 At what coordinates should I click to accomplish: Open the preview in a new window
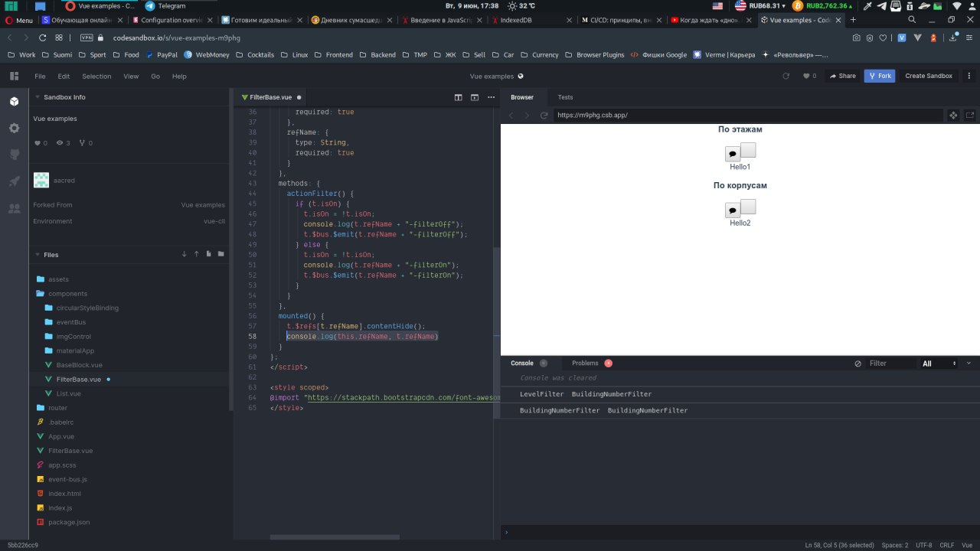point(970,116)
